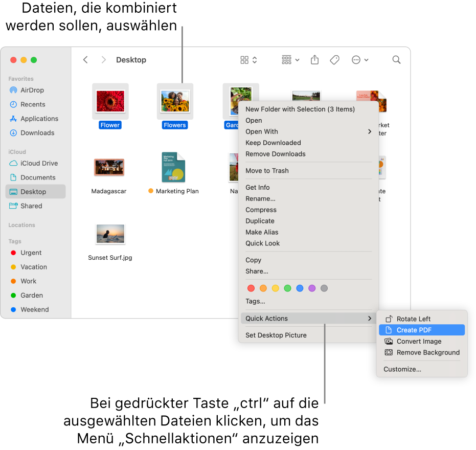Open the icon view switcher
This screenshot has width=476, height=450.
(x=248, y=60)
